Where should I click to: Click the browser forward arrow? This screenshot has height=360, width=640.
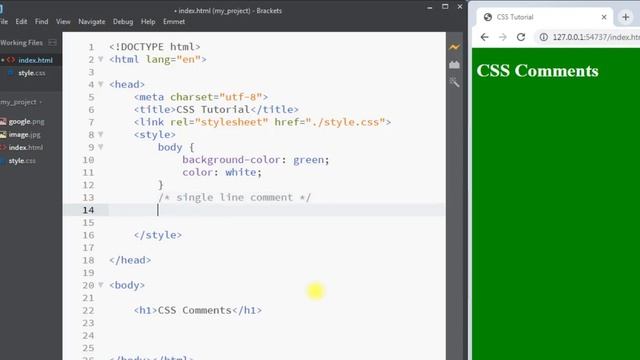[x=502, y=37]
